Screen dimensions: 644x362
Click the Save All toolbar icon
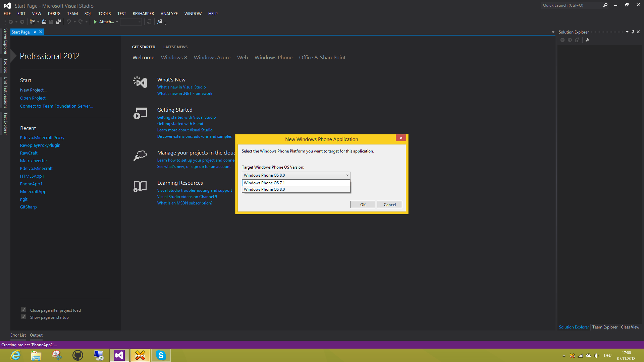pos(59,22)
